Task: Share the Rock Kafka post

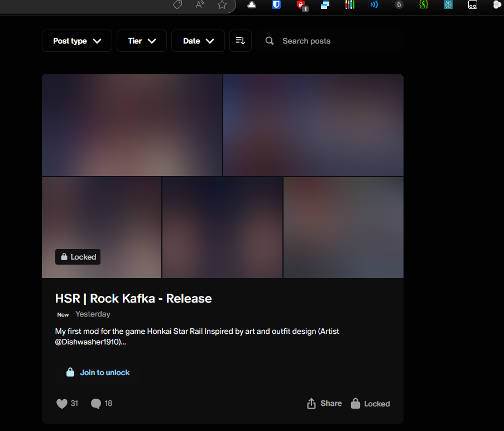Action: click(x=324, y=404)
